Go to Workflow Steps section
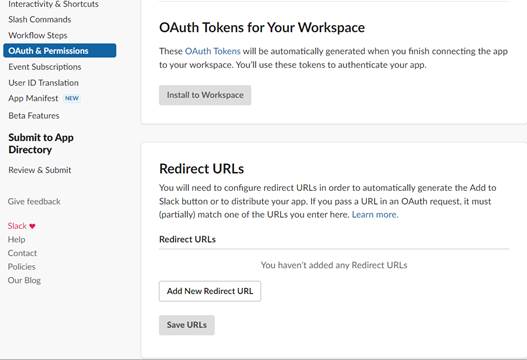527x360 pixels. [38, 35]
